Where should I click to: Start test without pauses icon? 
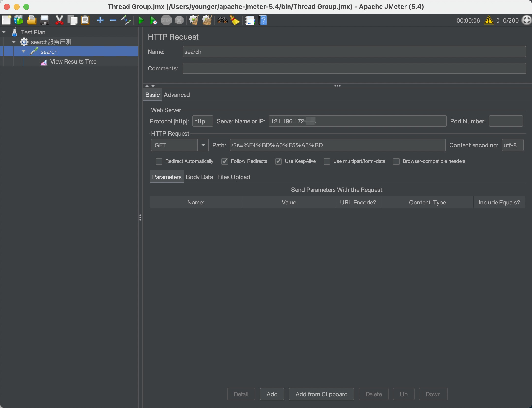click(x=153, y=20)
